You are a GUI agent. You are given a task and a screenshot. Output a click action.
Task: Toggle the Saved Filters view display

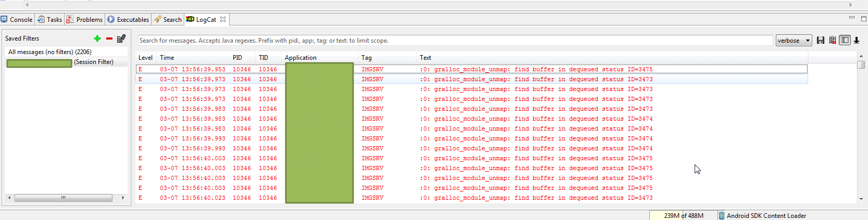(x=845, y=41)
